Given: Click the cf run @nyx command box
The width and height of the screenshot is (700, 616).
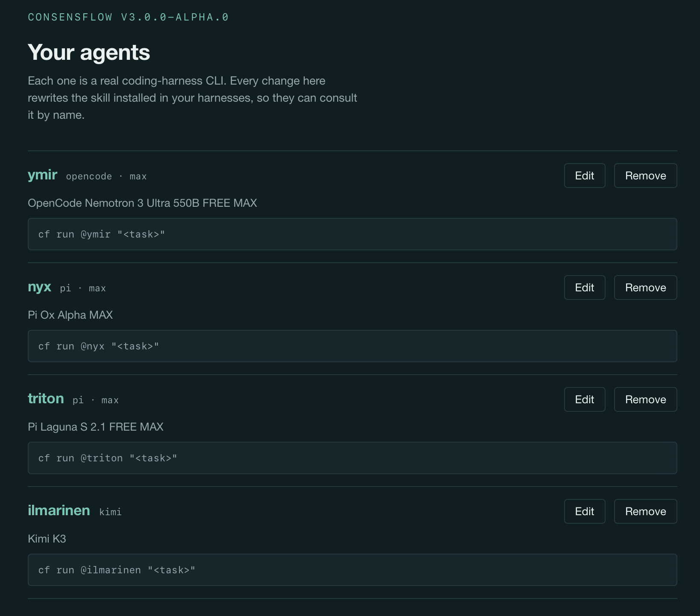Looking at the screenshot, I should click(353, 346).
